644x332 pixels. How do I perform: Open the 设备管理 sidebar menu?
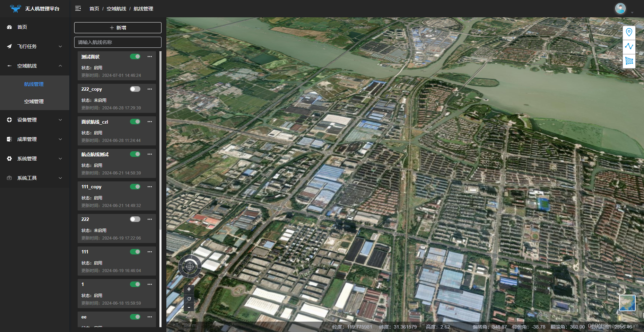[x=35, y=120]
